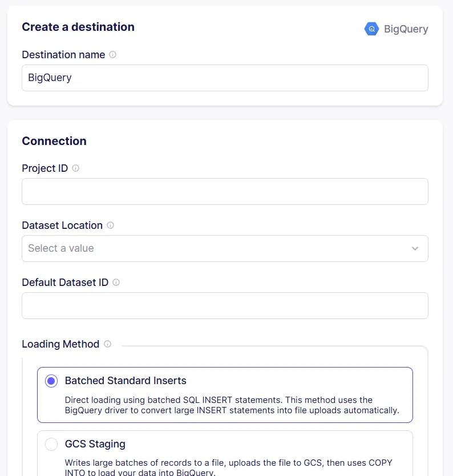Click the info icon beside Project ID
Viewport: 453px width, 476px height.
[75, 168]
